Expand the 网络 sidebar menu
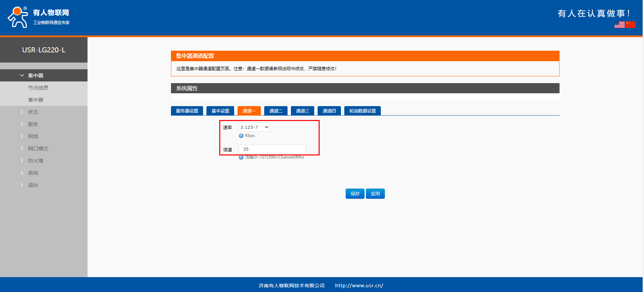644x292 pixels. (33, 136)
